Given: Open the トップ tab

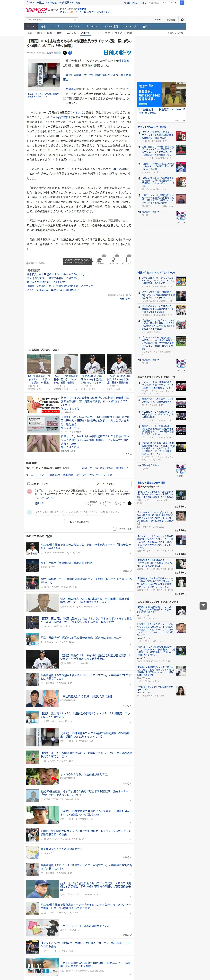Looking at the screenshot, I should pyautogui.click(x=31, y=27).
